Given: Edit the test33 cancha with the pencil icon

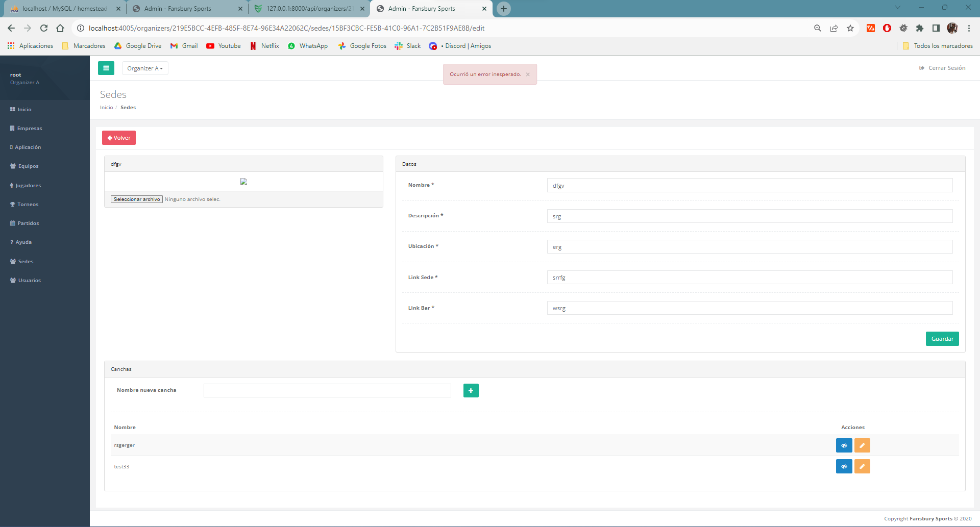Looking at the screenshot, I should 862,466.
